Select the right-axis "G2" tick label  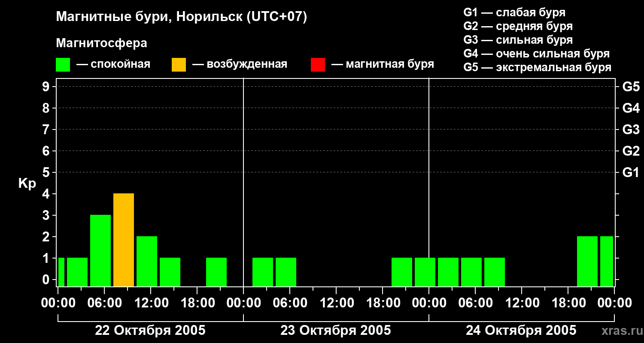pyautogui.click(x=631, y=151)
